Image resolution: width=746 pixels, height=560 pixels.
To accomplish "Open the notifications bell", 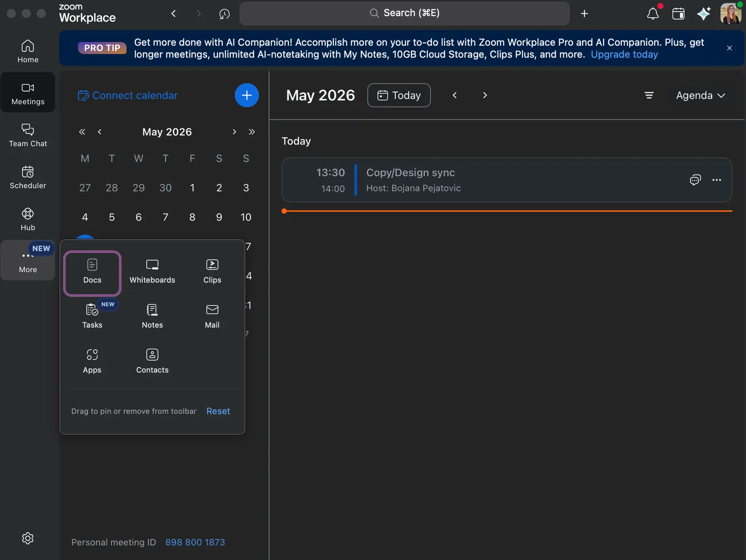I will 653,13.
